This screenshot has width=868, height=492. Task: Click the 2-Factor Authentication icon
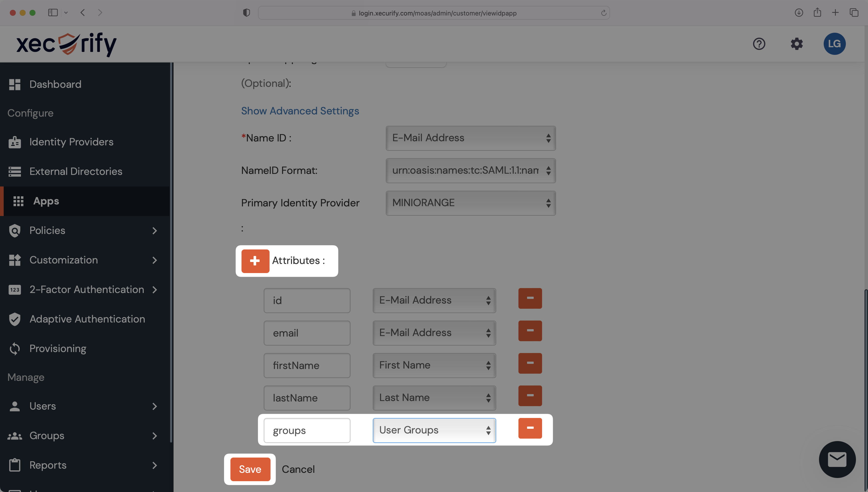click(14, 289)
